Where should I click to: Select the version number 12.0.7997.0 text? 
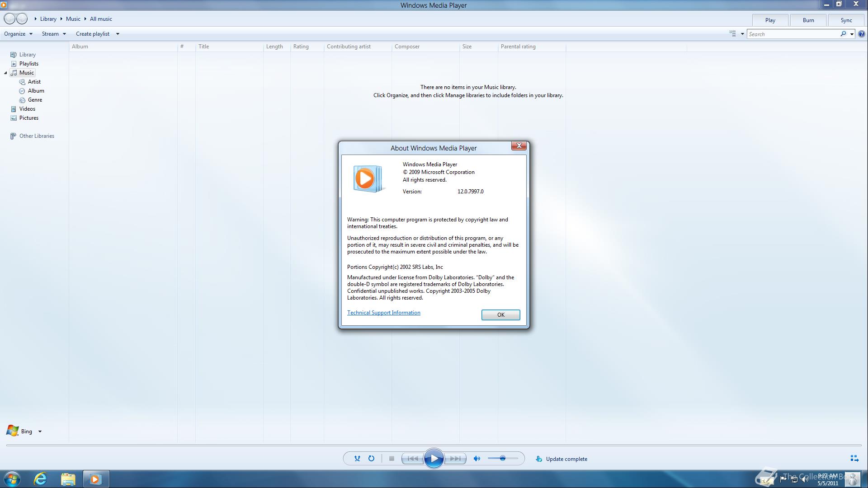click(x=470, y=192)
